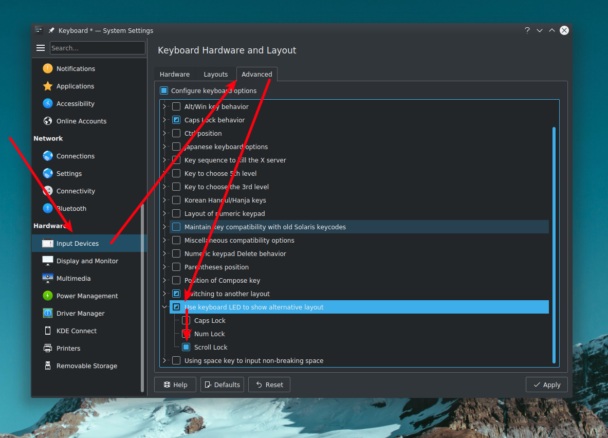This screenshot has height=438, width=608.
Task: Click the pin icon in title bar
Action: point(51,30)
